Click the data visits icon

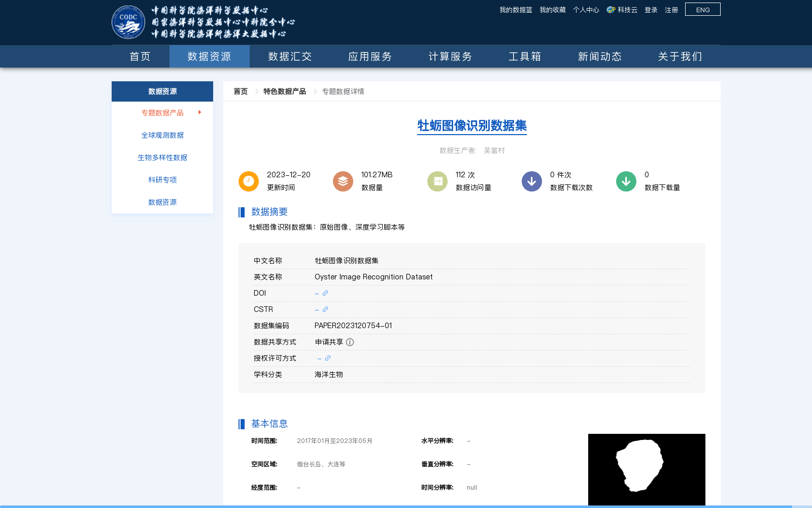[x=437, y=181]
